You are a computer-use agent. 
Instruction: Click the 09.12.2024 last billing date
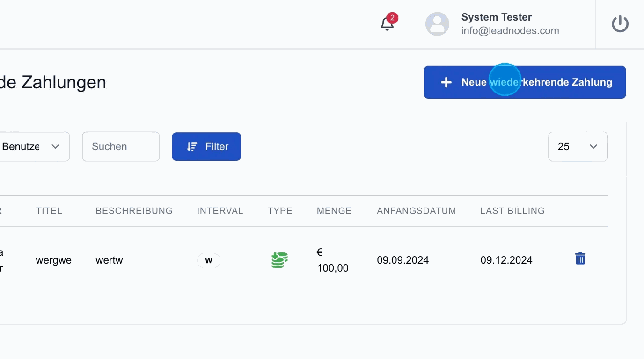506,260
